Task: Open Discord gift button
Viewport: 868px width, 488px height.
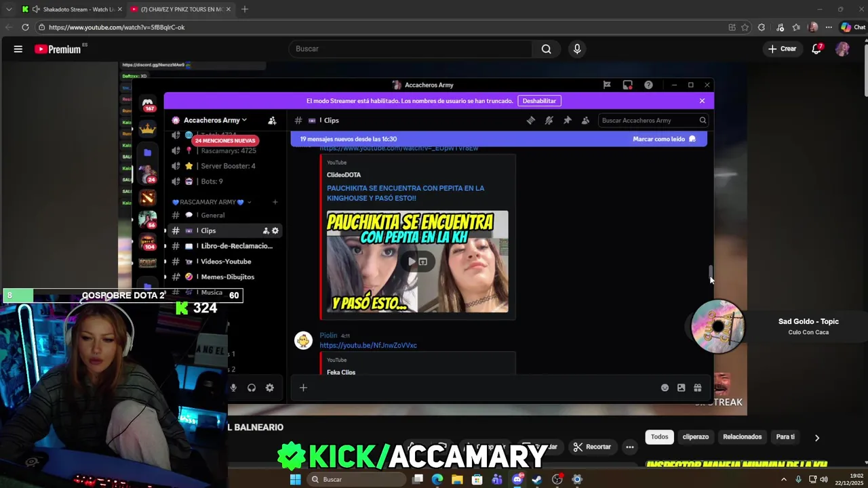Action: click(697, 388)
